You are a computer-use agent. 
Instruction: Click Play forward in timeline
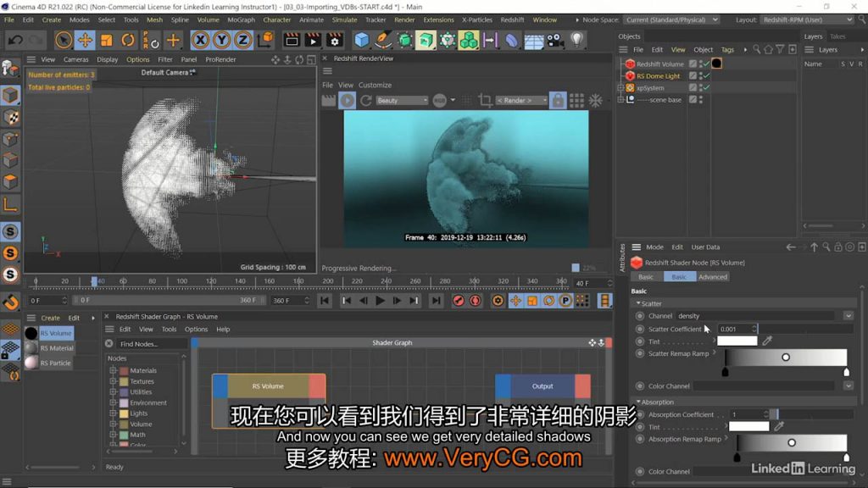pyautogui.click(x=380, y=301)
